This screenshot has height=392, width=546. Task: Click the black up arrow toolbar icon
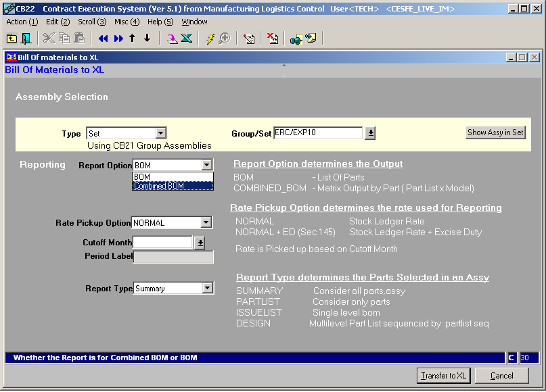click(x=133, y=39)
